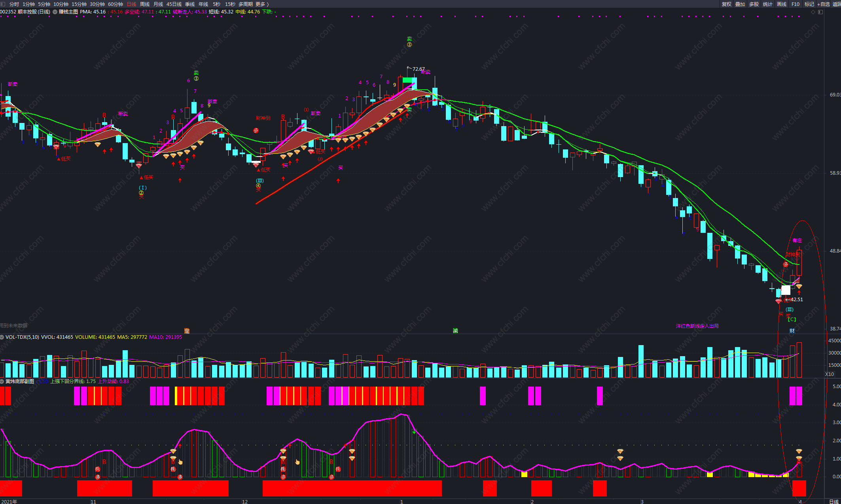Open the 黄炜底部副图 indicator dropdown
Viewport: 841px width, 504px height.
pos(2,381)
